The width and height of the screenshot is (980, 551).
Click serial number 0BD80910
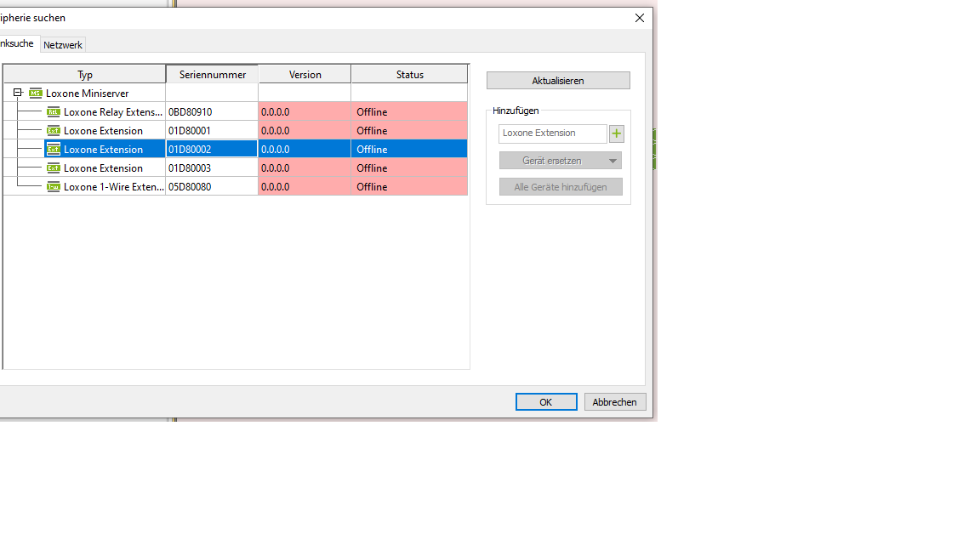pyautogui.click(x=190, y=112)
